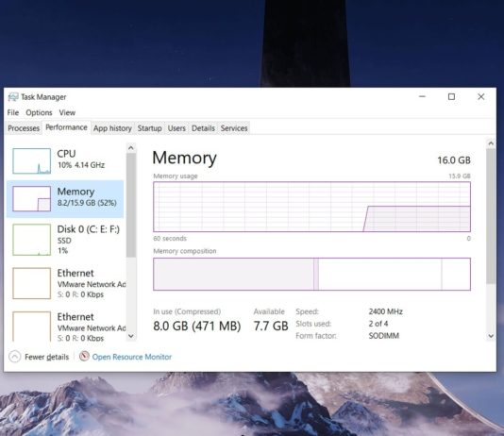Click the Memory usage history graph
Viewport: 504px width, 436px height.
pos(311,207)
